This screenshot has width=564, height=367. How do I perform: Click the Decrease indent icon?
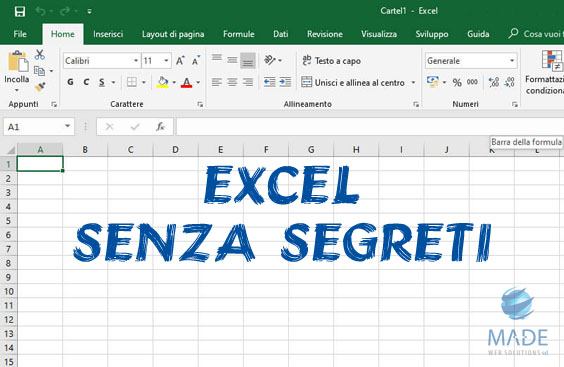(x=269, y=82)
